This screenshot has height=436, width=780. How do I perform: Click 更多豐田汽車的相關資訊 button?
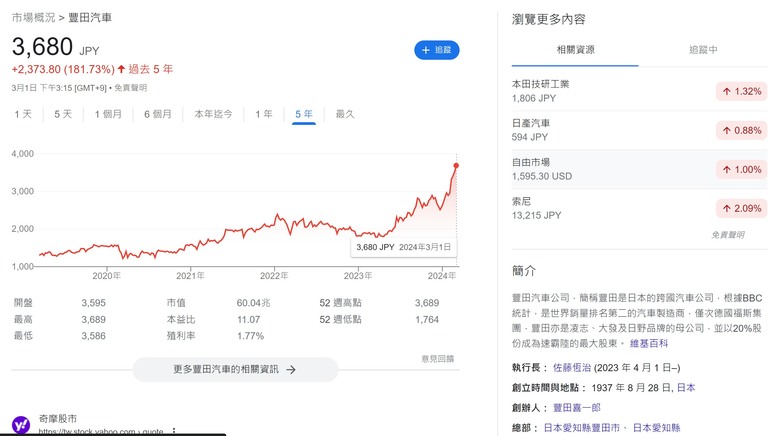tap(235, 369)
